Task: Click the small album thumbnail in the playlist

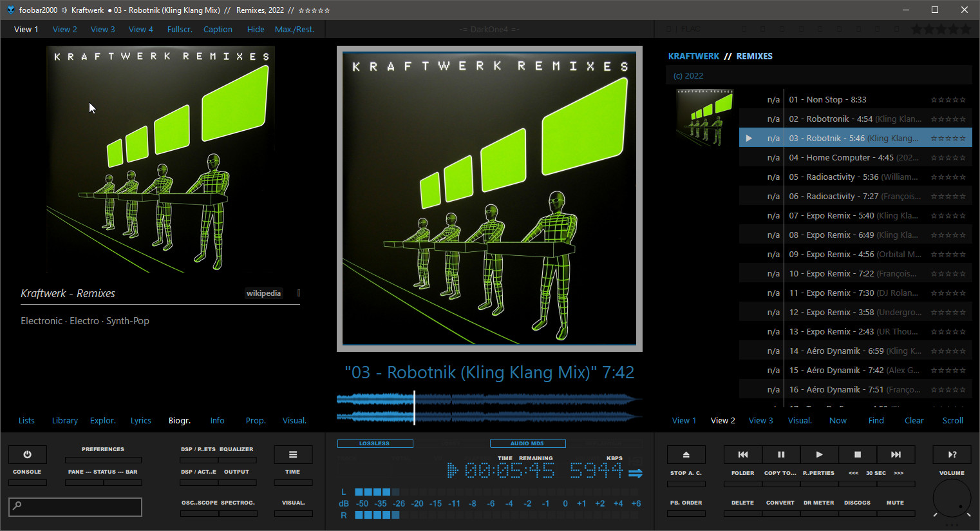Action: (705, 117)
